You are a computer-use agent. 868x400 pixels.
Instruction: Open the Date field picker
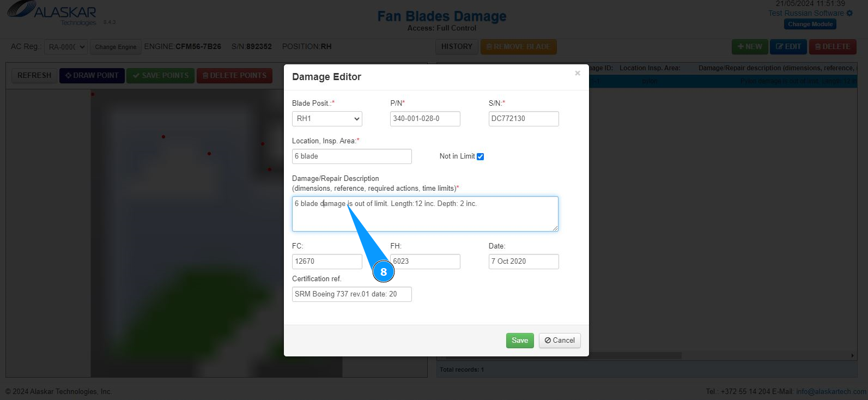tap(523, 262)
